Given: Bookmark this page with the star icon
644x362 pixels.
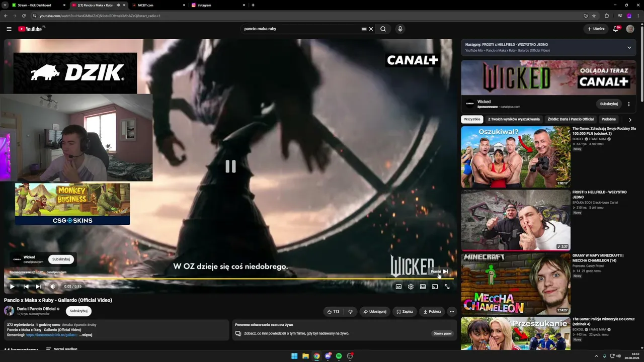Looking at the screenshot, I should coord(594,16).
